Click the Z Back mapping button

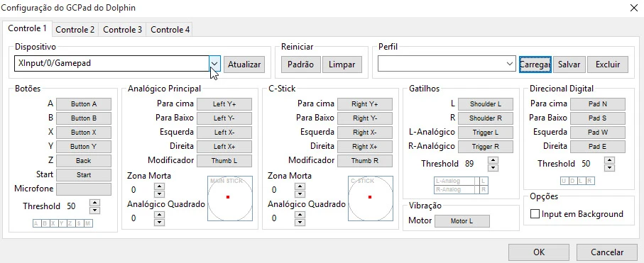click(x=84, y=161)
